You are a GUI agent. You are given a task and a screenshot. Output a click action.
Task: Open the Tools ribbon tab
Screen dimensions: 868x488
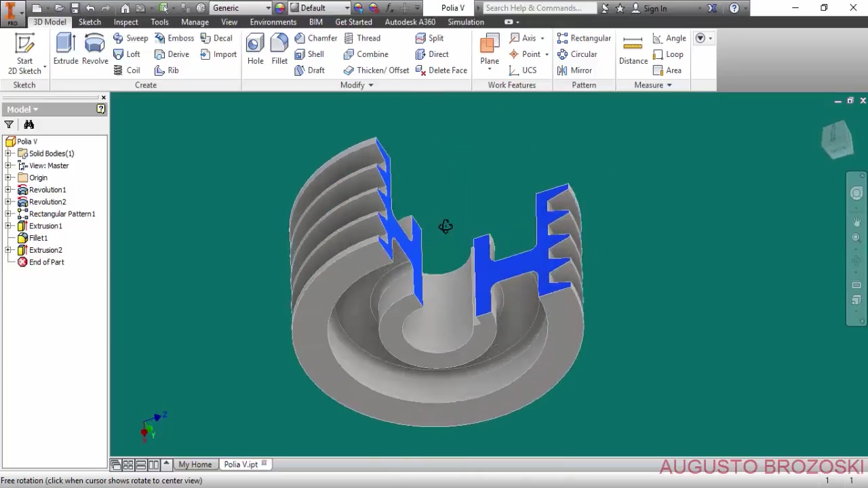159,22
